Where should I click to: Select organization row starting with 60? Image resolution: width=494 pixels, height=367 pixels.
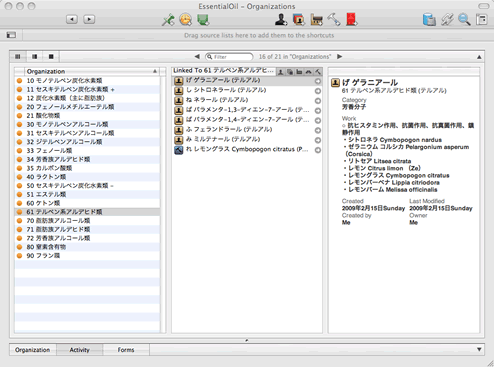tap(87, 203)
